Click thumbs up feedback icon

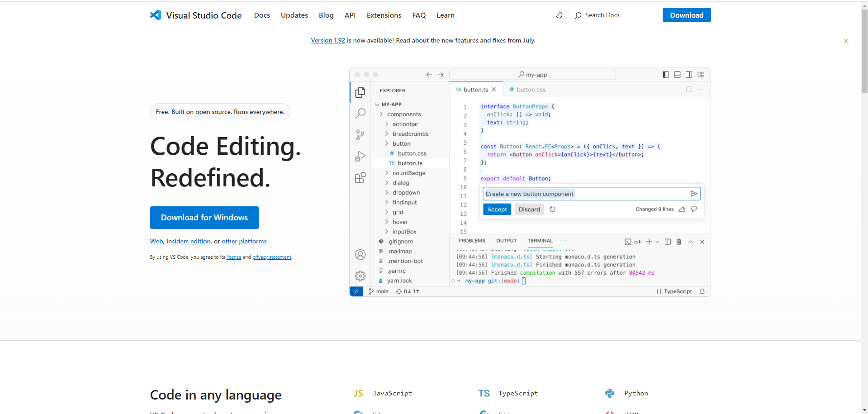click(682, 209)
